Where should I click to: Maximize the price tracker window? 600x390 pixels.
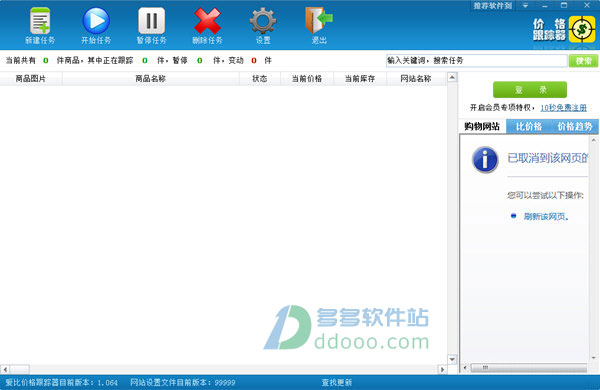click(564, 5)
